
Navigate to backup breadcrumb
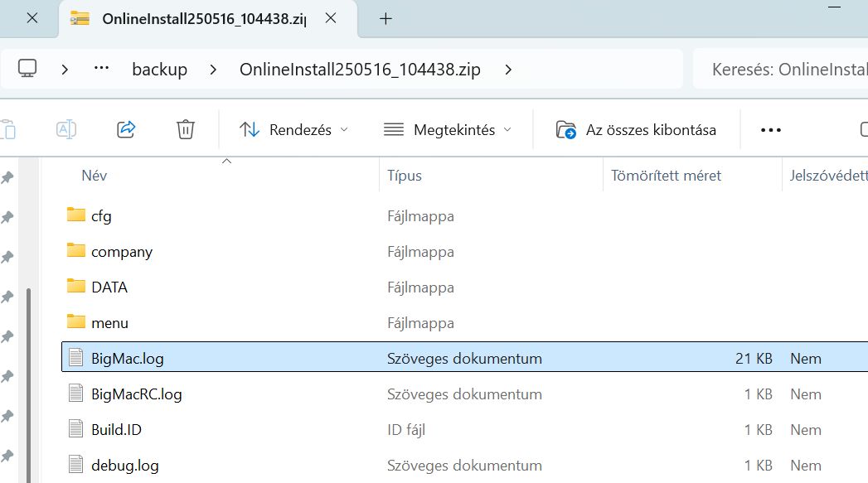point(159,69)
